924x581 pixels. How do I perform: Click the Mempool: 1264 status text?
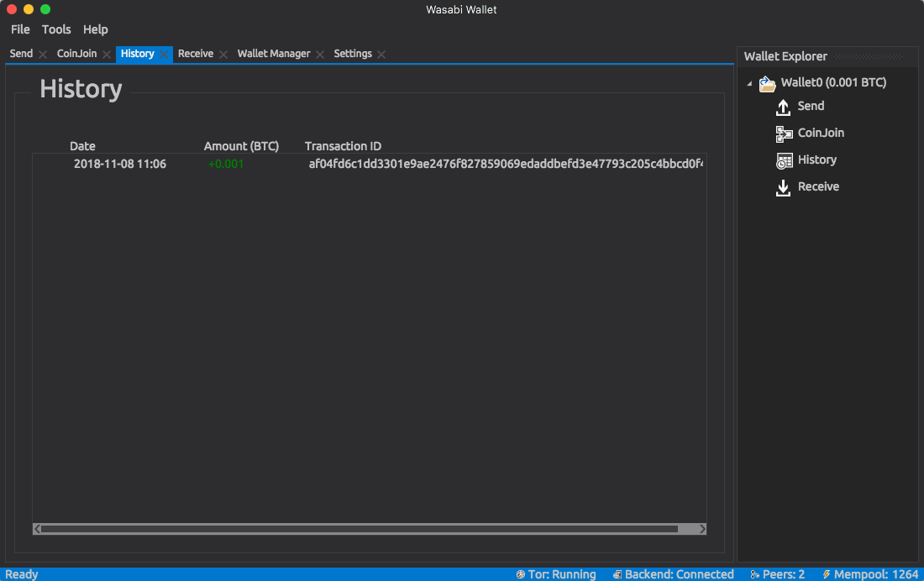click(x=875, y=574)
